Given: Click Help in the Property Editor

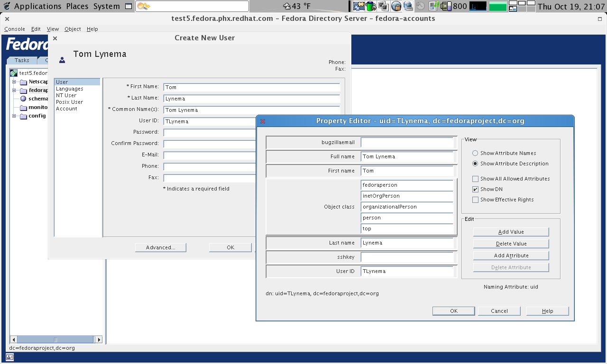Looking at the screenshot, I should [x=547, y=311].
